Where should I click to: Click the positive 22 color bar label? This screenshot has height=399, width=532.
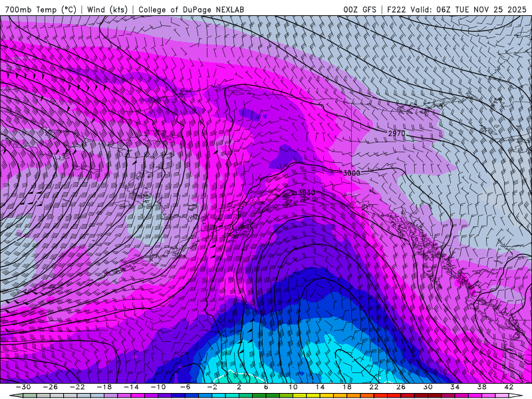tap(374, 387)
